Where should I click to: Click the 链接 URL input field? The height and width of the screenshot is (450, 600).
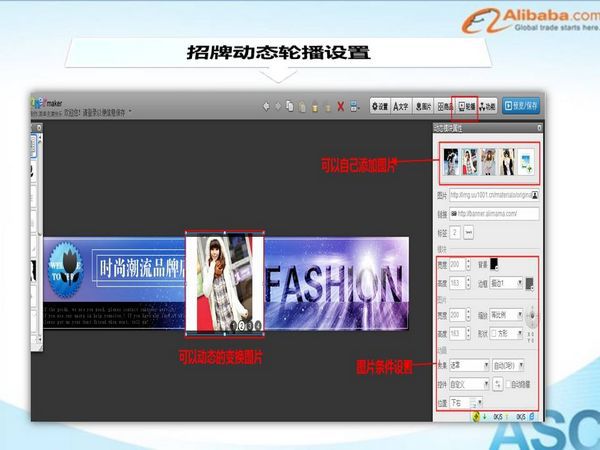494,214
